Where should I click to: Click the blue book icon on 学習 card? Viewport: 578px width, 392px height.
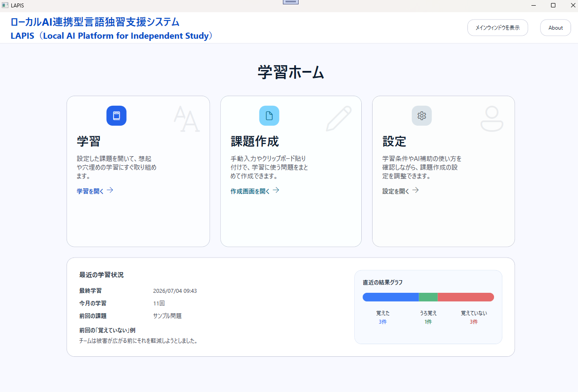tap(116, 116)
